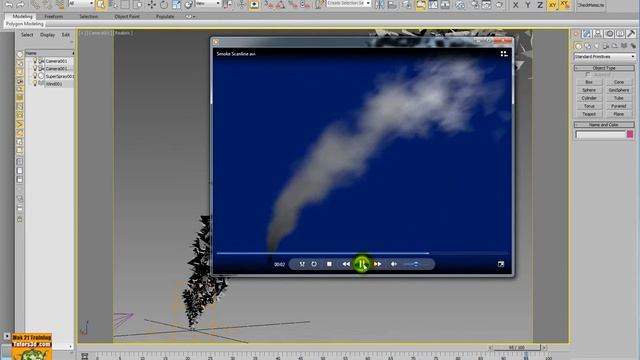This screenshot has width=640, height=360.
Task: Select the Shapes create category
Action: click(588, 46)
